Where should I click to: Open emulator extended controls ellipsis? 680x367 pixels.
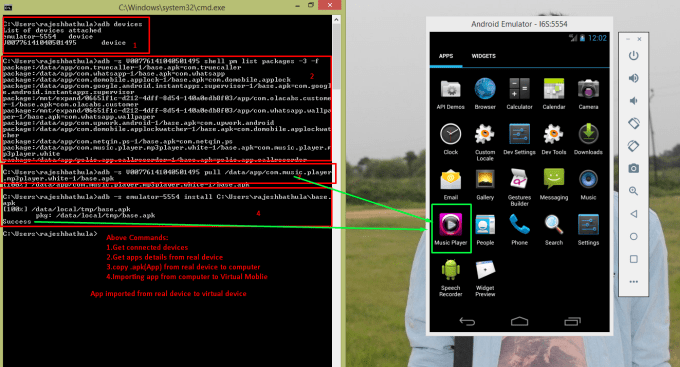[x=634, y=282]
